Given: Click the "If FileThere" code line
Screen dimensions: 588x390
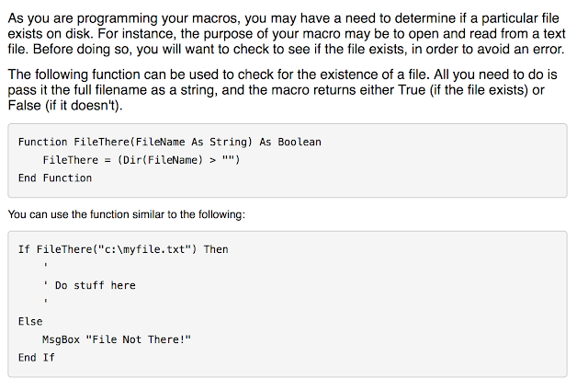Looking at the screenshot, I should (123, 249).
